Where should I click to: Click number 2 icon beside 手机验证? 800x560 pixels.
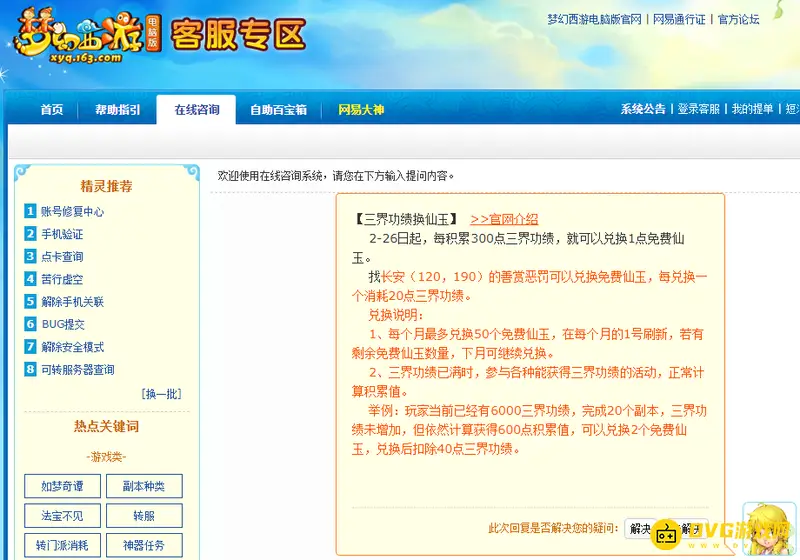pyautogui.click(x=30, y=234)
